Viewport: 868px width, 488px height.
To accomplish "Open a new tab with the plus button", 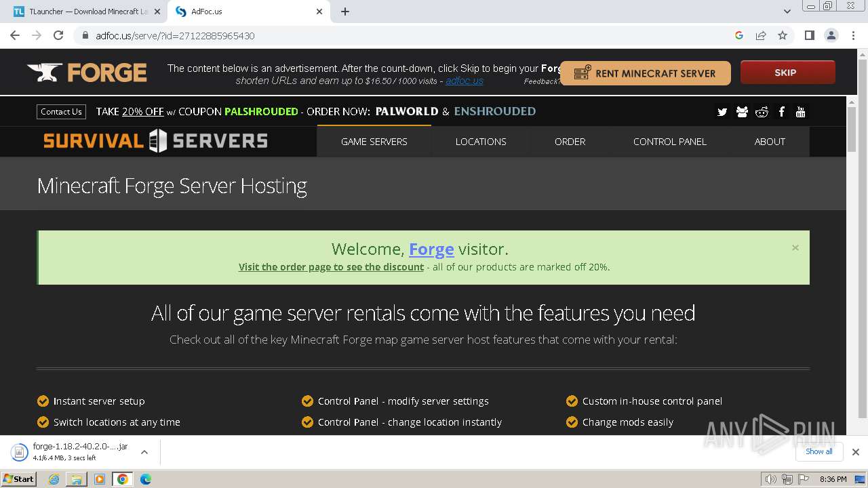I will coord(345,12).
